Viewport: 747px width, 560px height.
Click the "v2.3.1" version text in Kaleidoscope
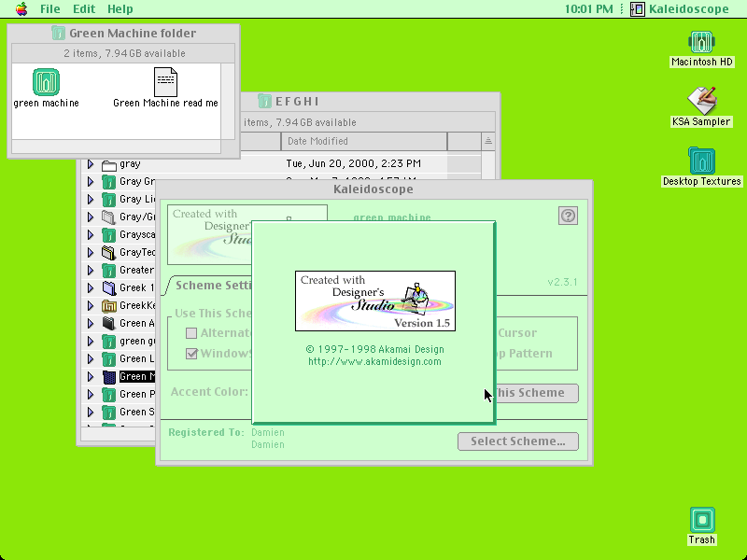click(562, 282)
